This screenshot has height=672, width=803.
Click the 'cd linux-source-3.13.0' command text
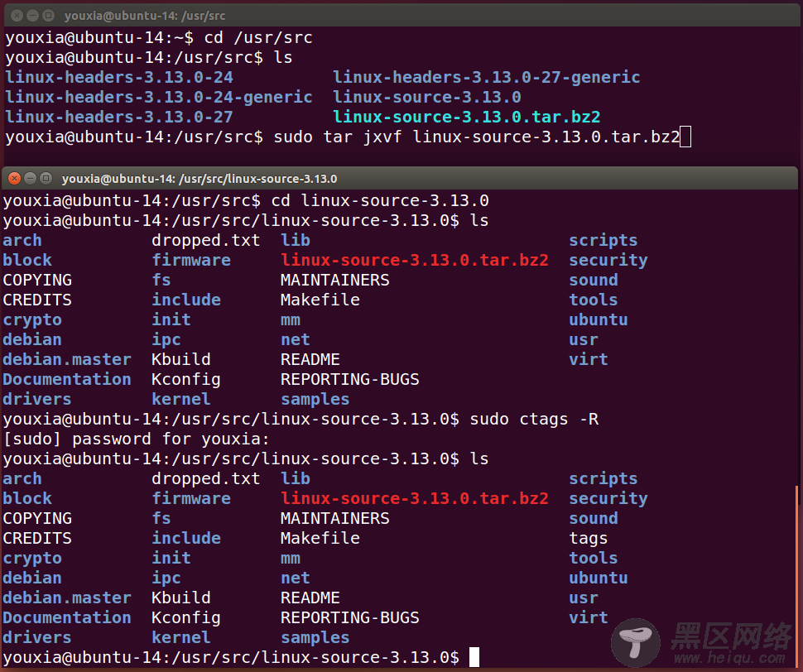pyautogui.click(x=379, y=200)
